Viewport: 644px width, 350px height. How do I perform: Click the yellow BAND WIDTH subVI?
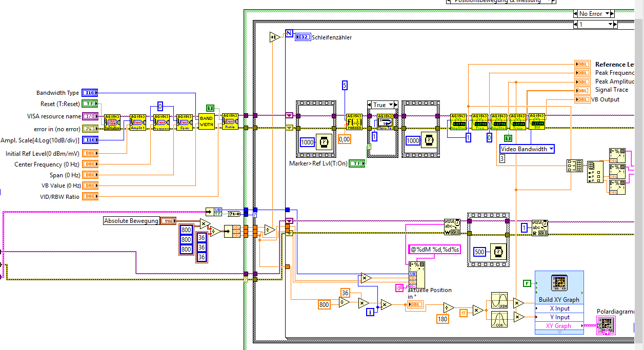(206, 122)
